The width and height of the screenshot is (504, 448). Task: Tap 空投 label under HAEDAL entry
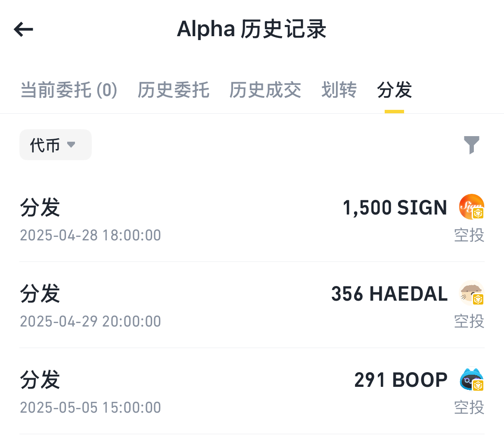tap(469, 321)
